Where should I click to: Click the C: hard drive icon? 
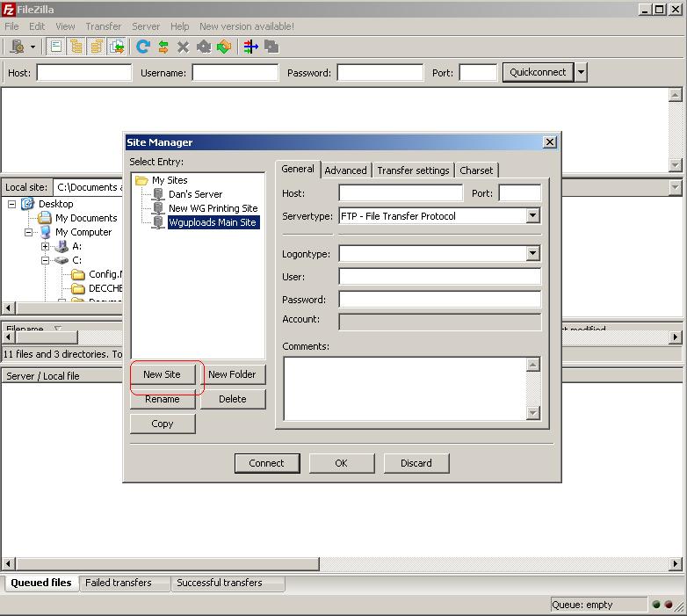61,260
